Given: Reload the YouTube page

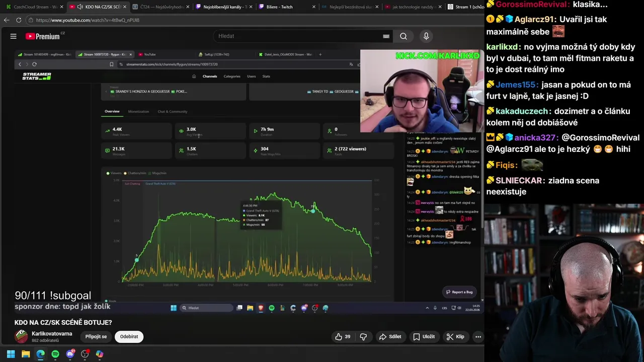Looking at the screenshot, I should click(x=19, y=20).
